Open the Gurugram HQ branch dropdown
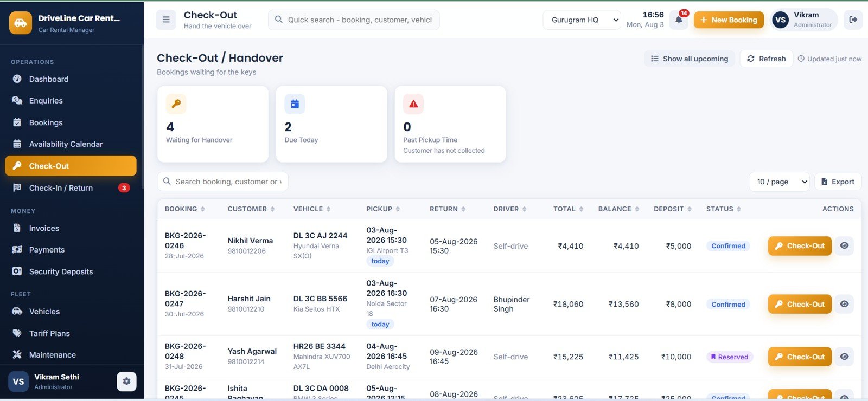This screenshot has height=401, width=868. [582, 20]
